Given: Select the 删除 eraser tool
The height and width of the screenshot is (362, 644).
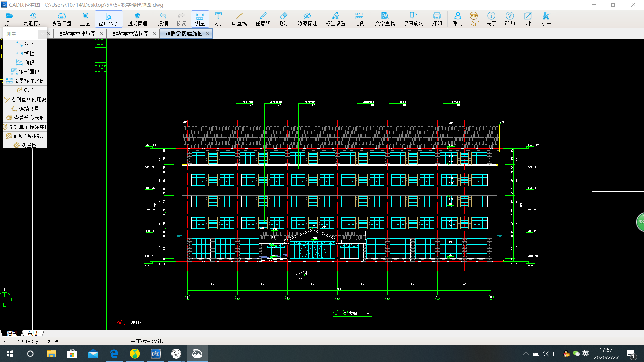Looking at the screenshot, I should (x=284, y=19).
